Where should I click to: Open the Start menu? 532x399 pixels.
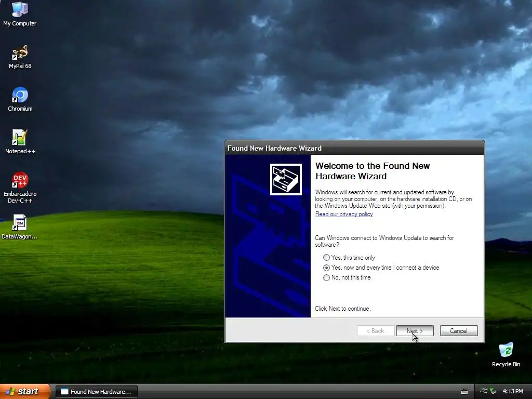[x=25, y=392]
